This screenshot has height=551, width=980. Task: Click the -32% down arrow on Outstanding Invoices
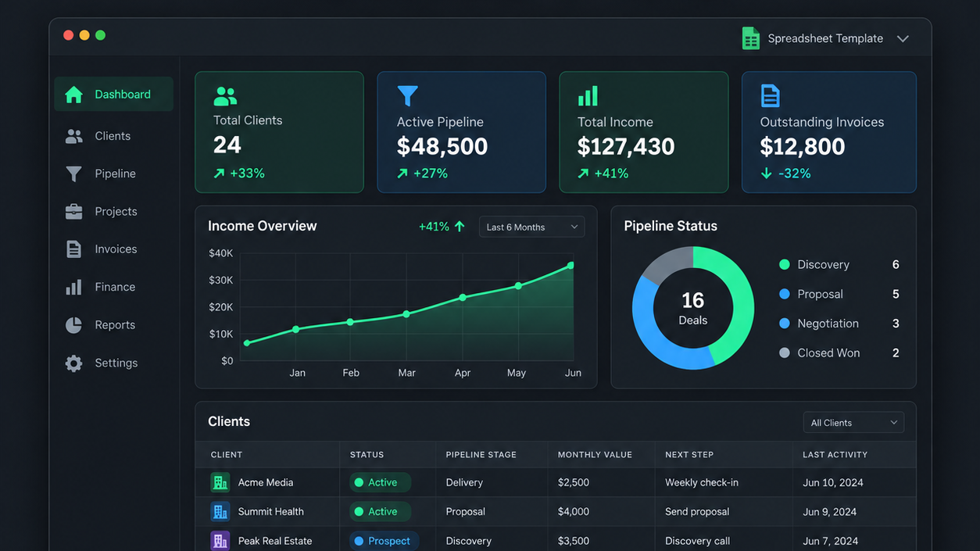(766, 174)
